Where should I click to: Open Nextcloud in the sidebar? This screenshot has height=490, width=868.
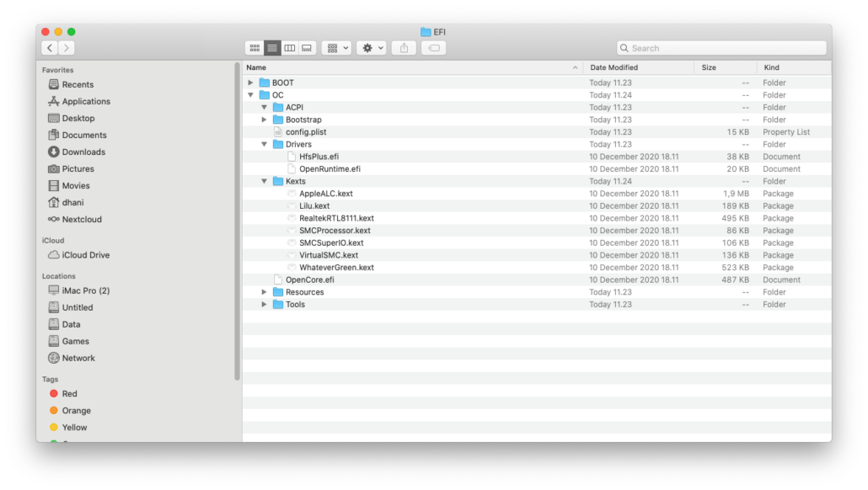click(x=82, y=219)
